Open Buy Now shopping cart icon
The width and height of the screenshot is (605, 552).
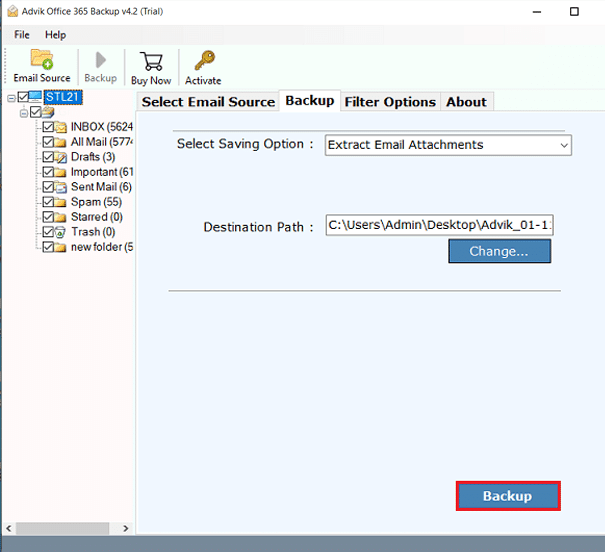151,61
